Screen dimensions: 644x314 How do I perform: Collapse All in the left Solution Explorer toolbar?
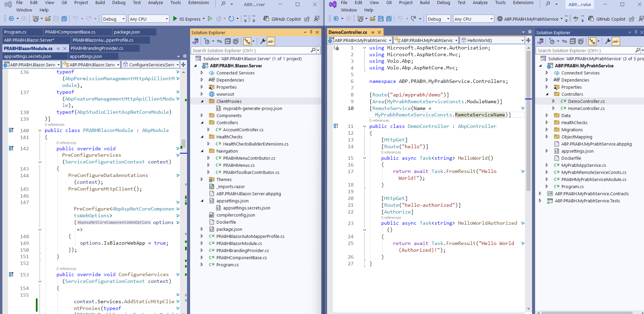[x=228, y=41]
